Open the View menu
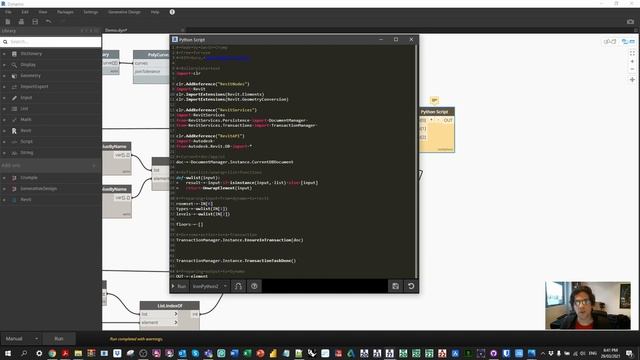 (x=43, y=12)
